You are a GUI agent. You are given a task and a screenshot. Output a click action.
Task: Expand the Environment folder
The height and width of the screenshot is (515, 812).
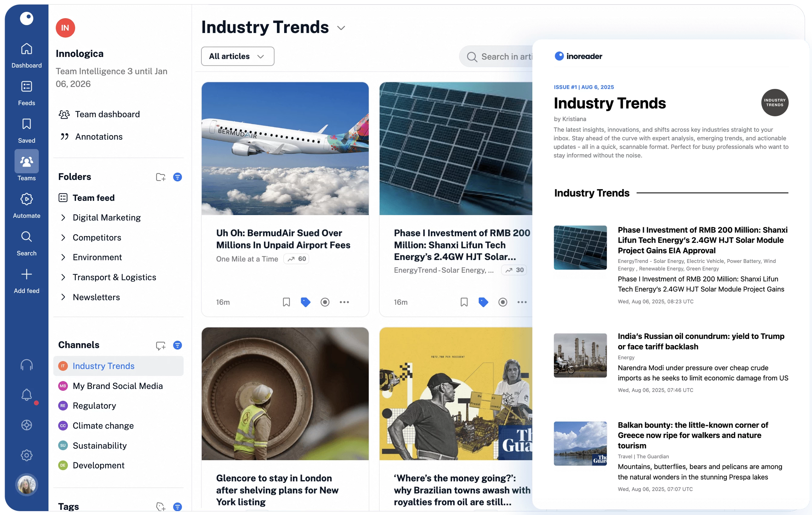click(63, 257)
